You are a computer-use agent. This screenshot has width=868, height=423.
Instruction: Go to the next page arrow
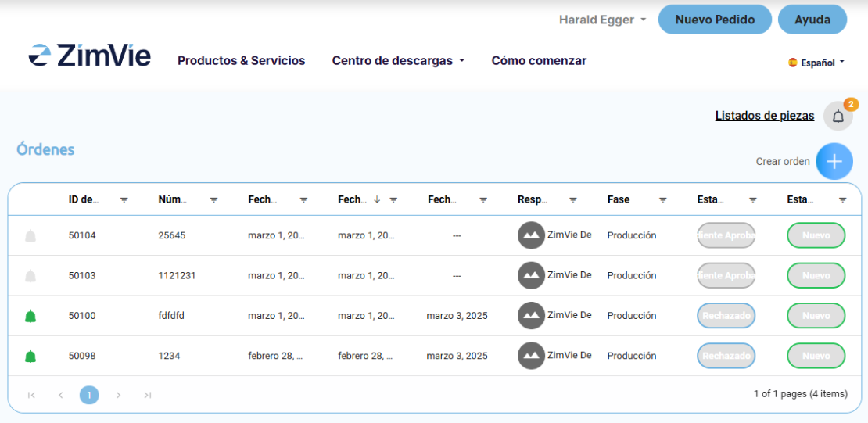(x=118, y=395)
